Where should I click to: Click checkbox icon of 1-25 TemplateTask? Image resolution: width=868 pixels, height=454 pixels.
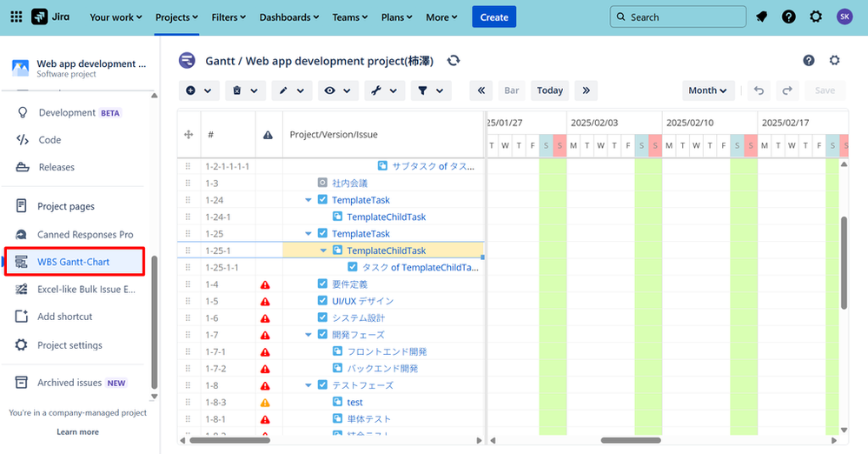tap(322, 233)
